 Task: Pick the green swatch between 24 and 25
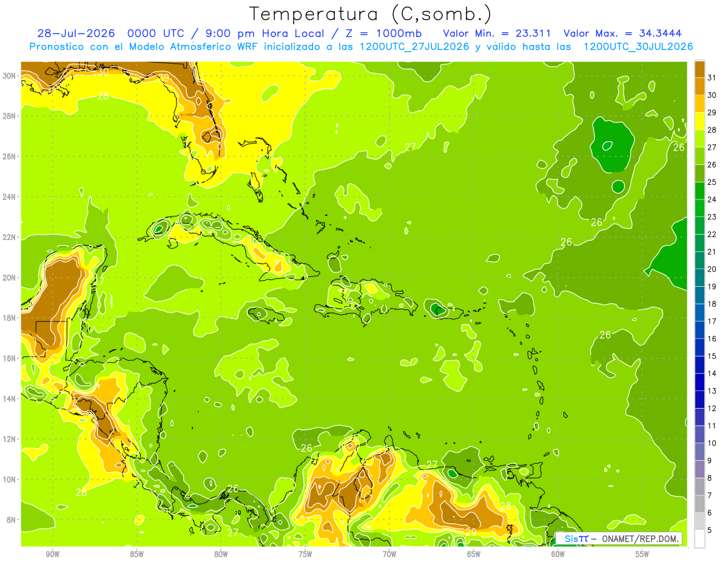pos(699,190)
